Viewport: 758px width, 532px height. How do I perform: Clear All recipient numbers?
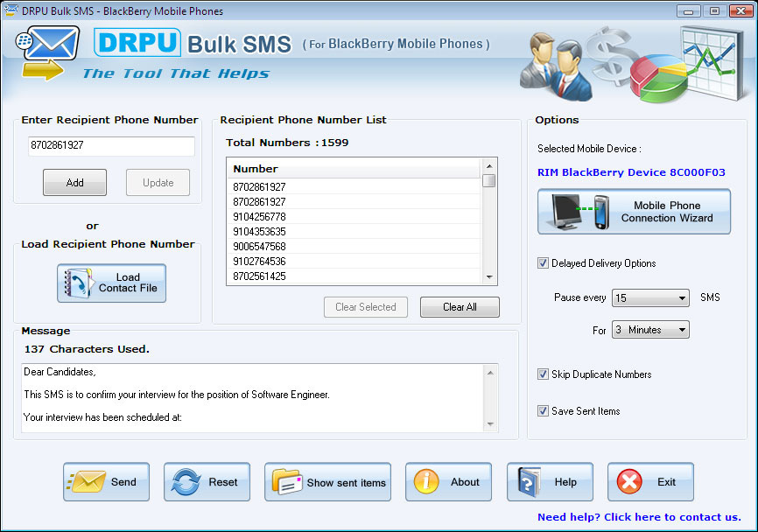(x=460, y=307)
